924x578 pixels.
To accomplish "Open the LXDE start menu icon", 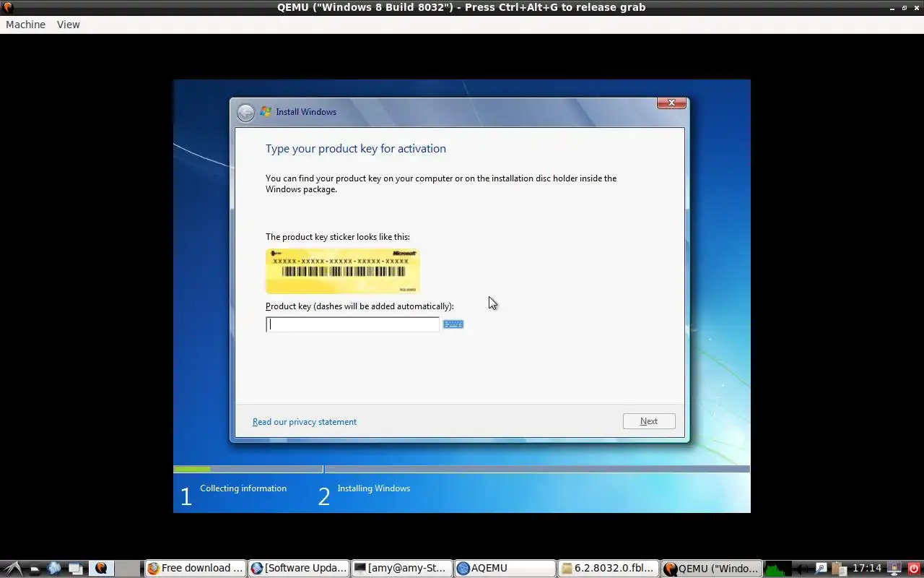I will pyautogui.click(x=14, y=568).
